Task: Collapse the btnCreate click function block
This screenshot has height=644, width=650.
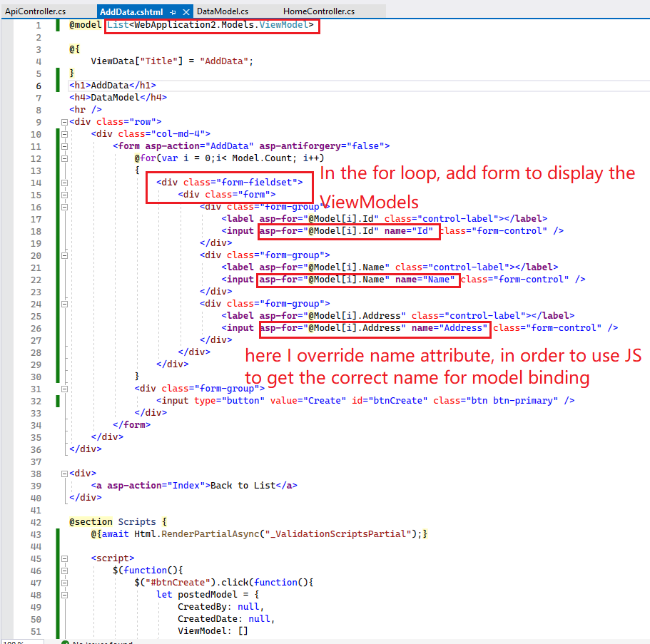Action: click(65, 583)
